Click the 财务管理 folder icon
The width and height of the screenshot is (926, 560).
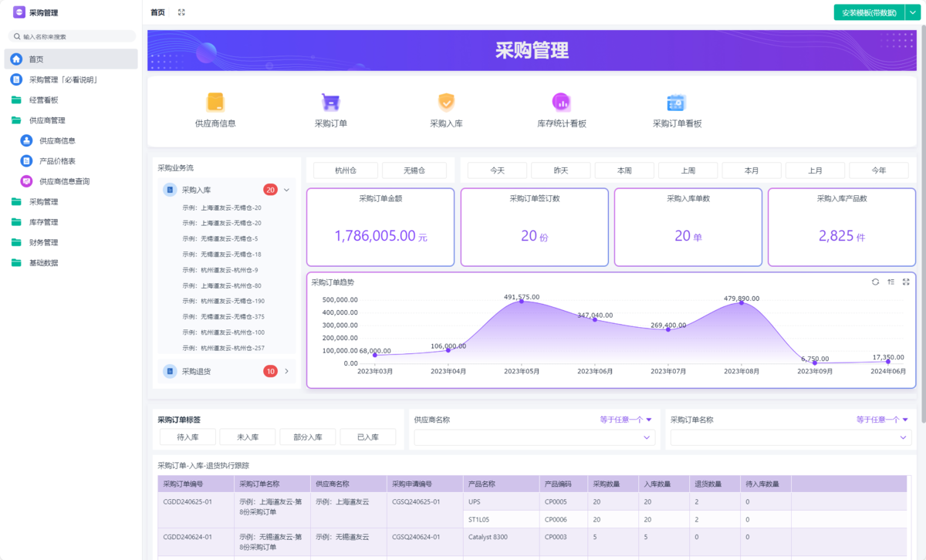[x=16, y=242]
